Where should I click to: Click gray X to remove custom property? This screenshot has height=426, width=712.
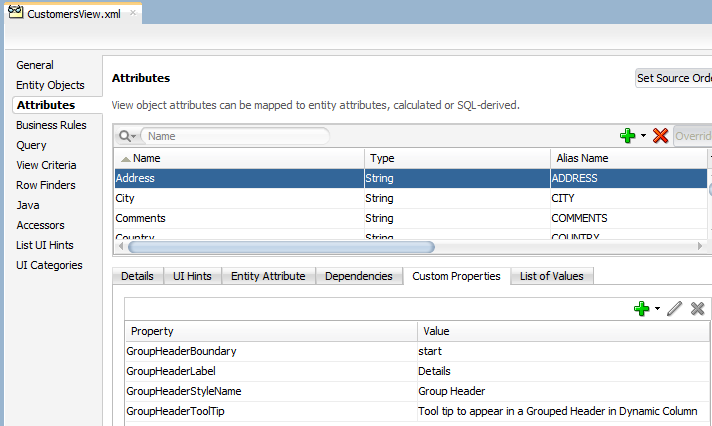point(697,309)
